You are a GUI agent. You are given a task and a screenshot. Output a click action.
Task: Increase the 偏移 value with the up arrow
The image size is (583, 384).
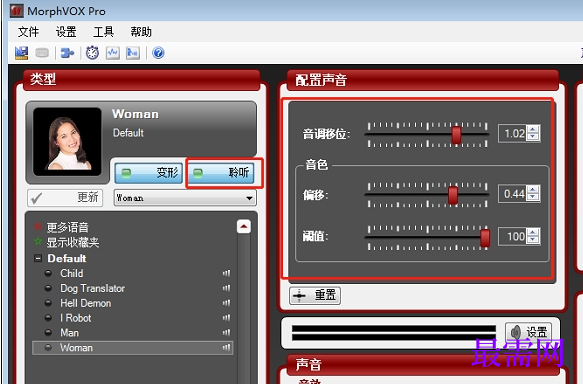tap(533, 190)
